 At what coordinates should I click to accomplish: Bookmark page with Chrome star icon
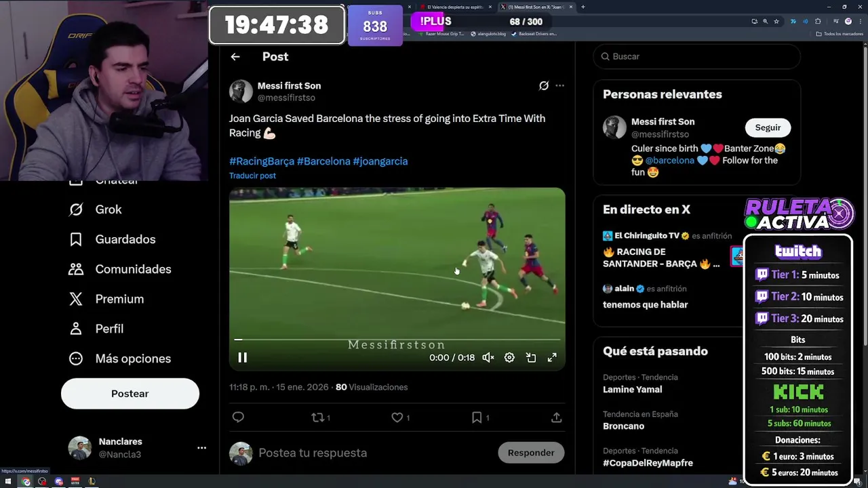[776, 21]
